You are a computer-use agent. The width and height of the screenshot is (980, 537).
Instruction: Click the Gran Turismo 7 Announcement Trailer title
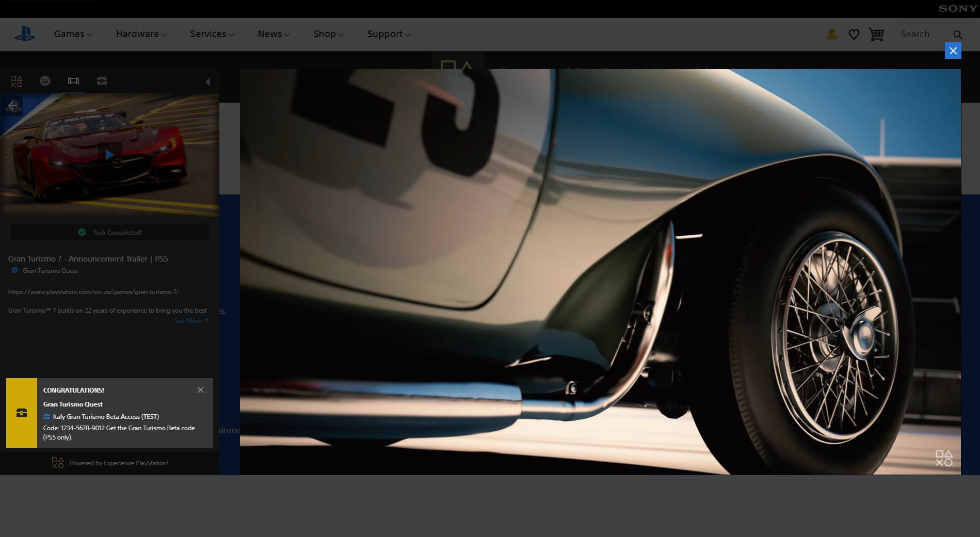coord(88,259)
